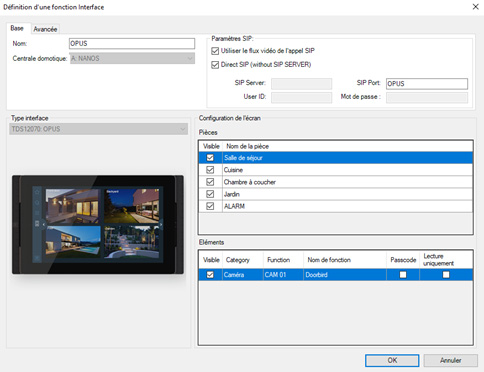
Task: Toggle Utiliser le flux vidéo de l'appel SIP
Action: pos(215,51)
